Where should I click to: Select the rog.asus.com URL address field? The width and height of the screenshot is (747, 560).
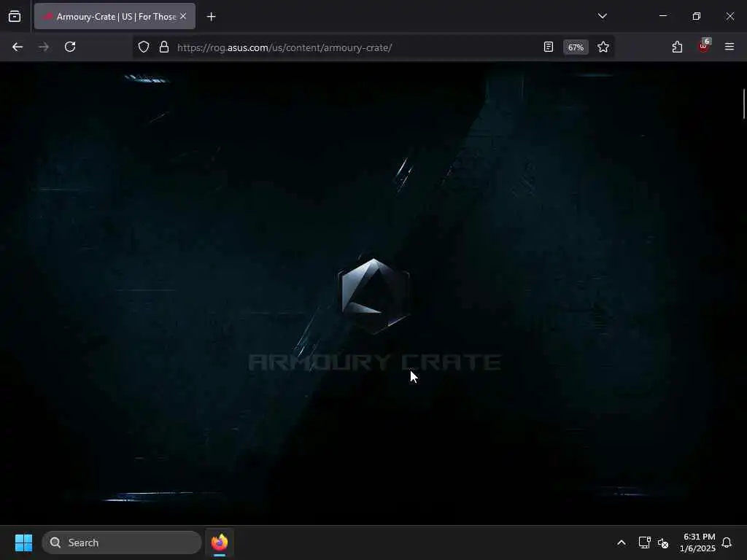[x=285, y=47]
